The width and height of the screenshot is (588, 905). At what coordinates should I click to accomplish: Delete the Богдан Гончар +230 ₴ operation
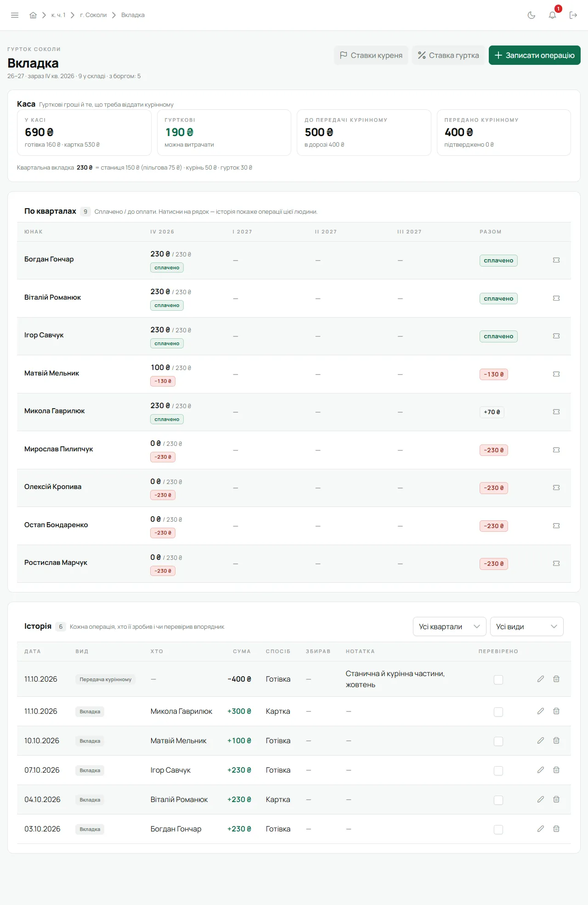556,829
